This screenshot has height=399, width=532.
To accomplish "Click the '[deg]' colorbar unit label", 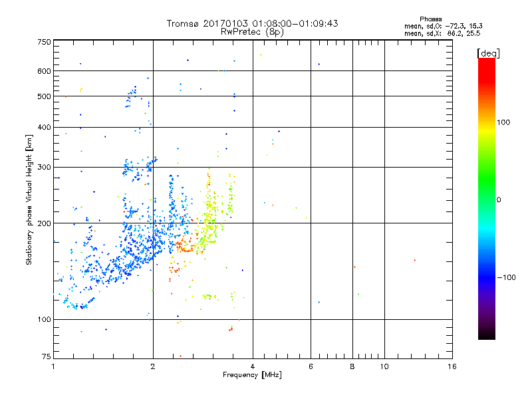I will (x=488, y=53).
